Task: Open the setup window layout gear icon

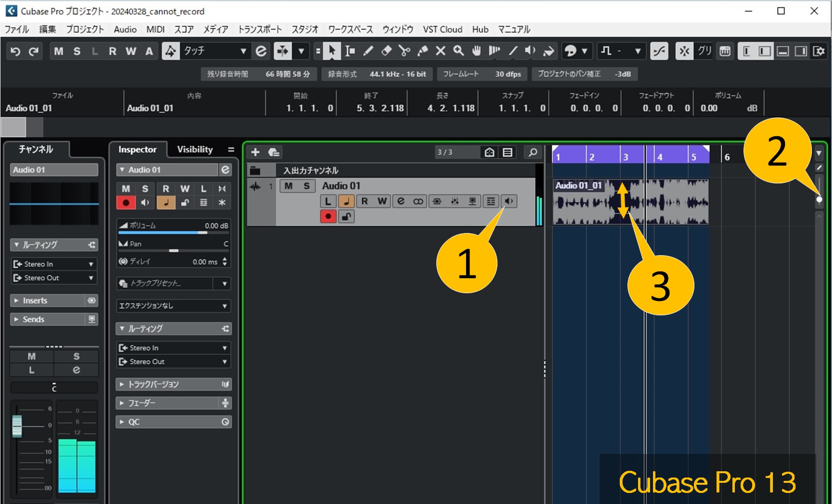Action: click(818, 51)
